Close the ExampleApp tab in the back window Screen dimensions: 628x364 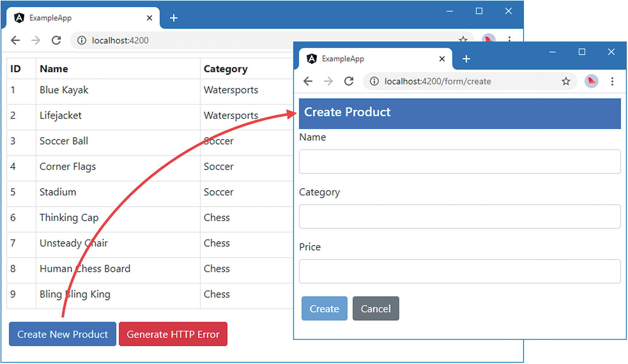click(149, 18)
